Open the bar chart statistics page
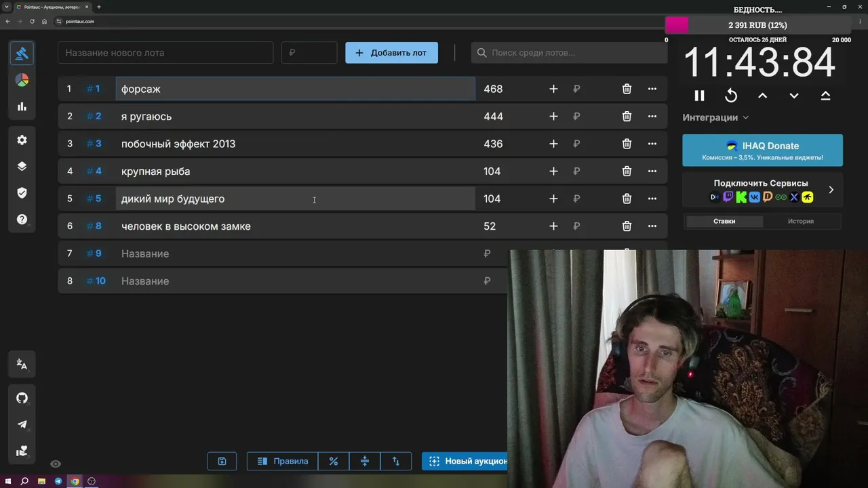This screenshot has width=868, height=488. coord(22,106)
